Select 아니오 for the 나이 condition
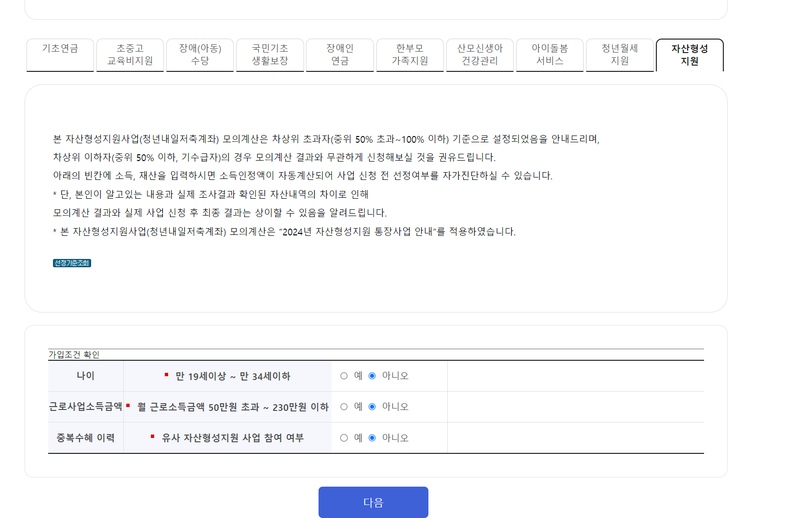 click(372, 376)
